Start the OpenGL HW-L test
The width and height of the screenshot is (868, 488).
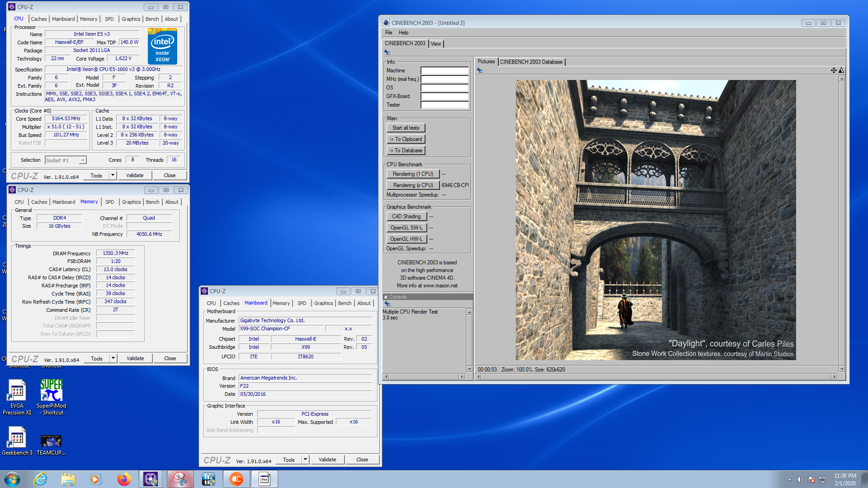pyautogui.click(x=406, y=239)
